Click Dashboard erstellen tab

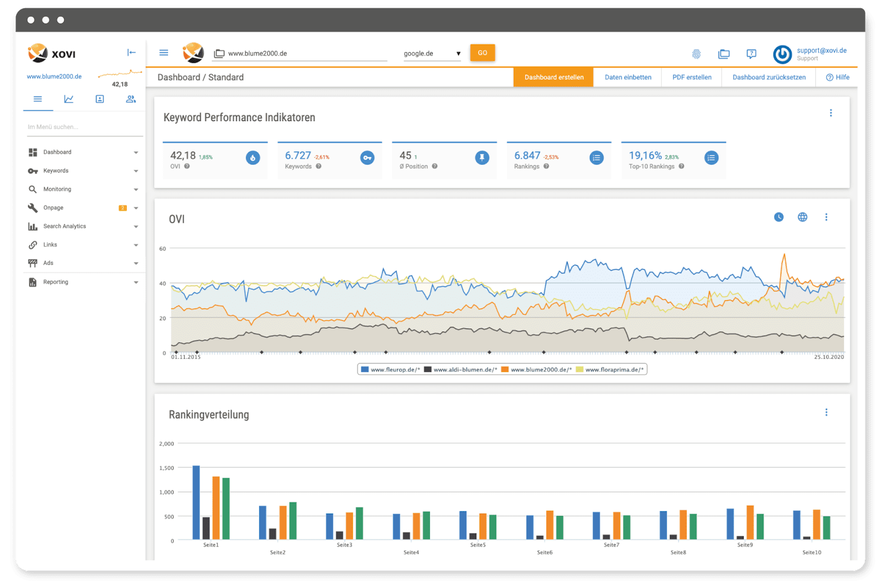(x=554, y=77)
